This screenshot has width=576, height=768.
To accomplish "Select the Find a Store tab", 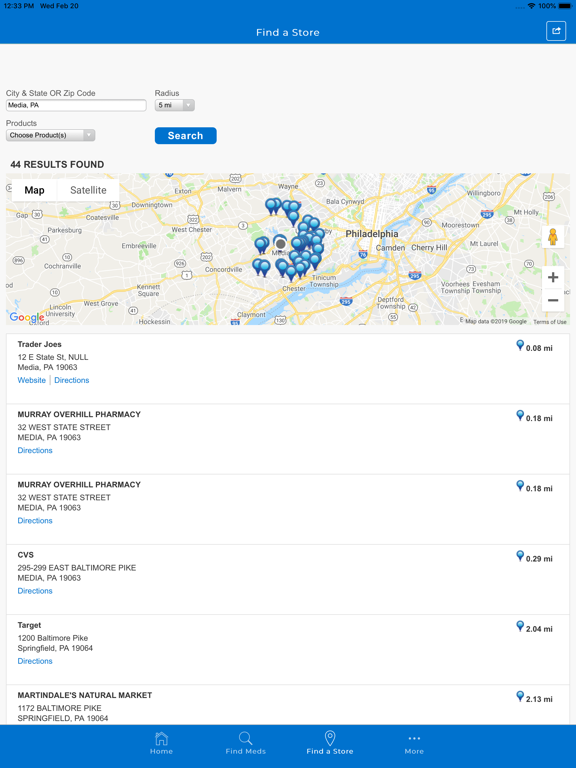I will coord(330,743).
